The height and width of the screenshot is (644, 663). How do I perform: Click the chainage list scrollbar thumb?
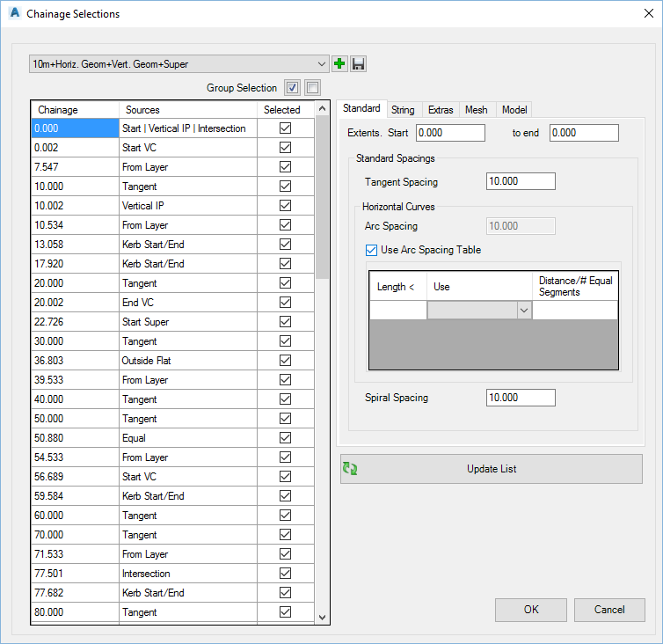(322, 197)
